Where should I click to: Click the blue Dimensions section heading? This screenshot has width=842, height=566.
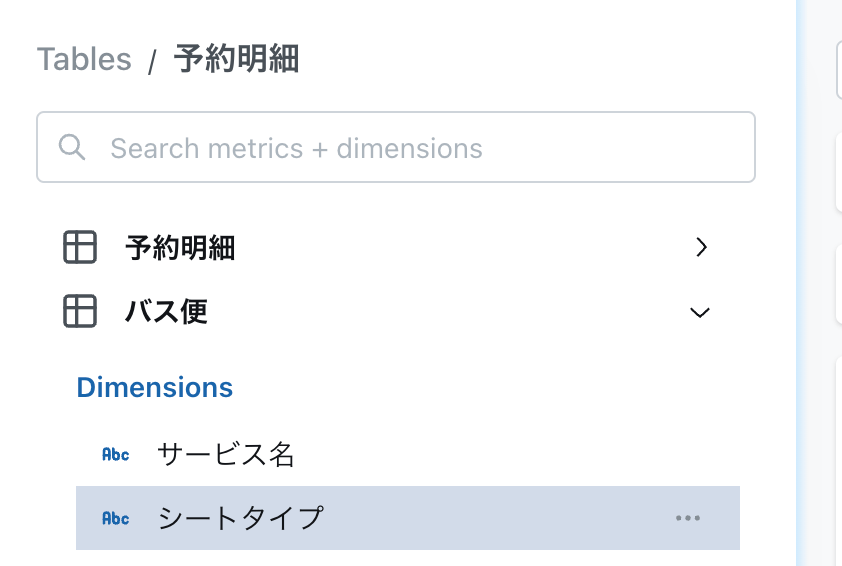tap(155, 387)
